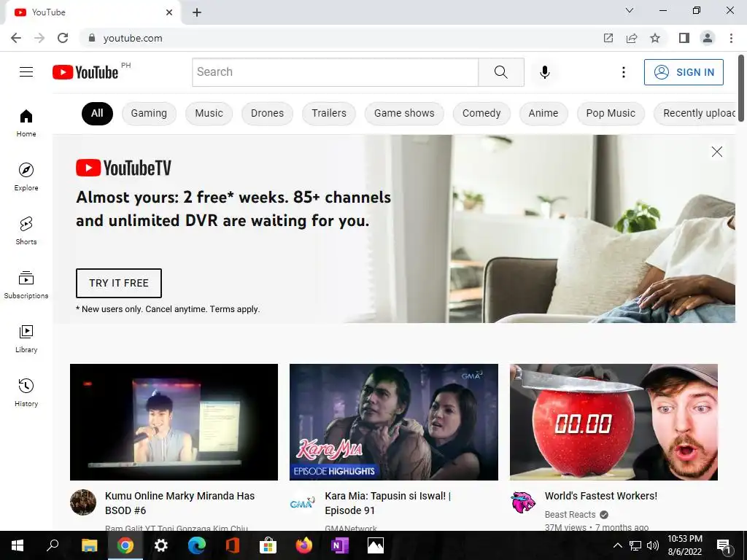Open OneNote from taskbar

[339, 545]
